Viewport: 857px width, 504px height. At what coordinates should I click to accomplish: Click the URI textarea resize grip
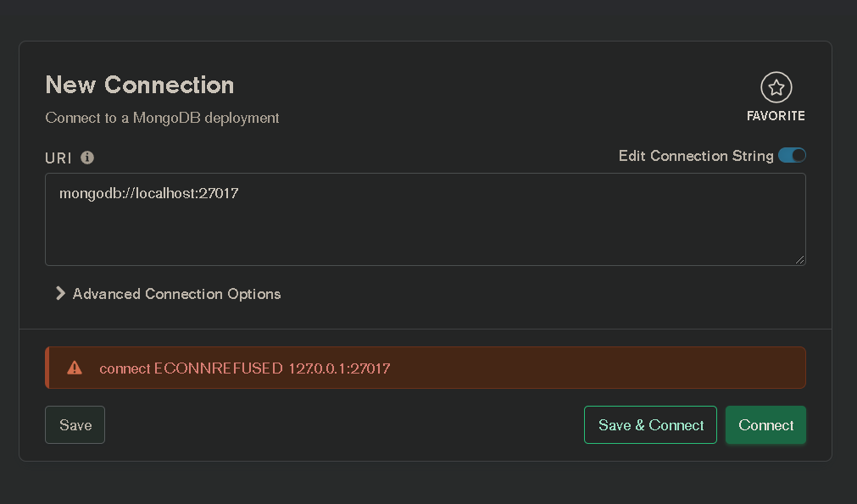(x=799, y=260)
